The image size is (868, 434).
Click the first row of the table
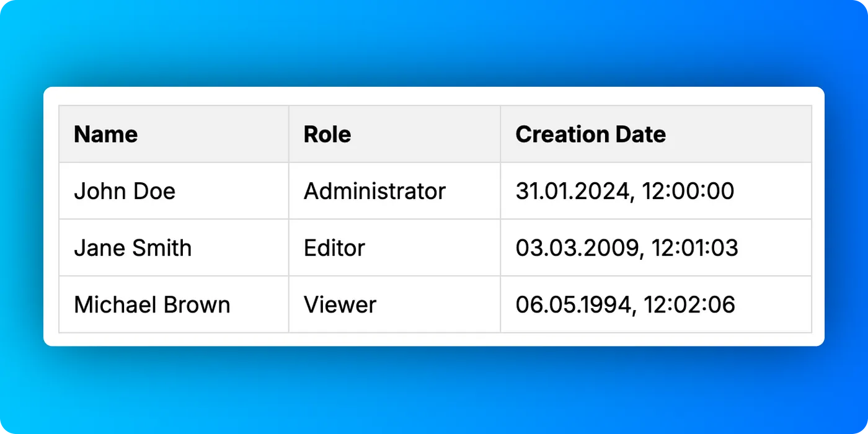point(434,190)
